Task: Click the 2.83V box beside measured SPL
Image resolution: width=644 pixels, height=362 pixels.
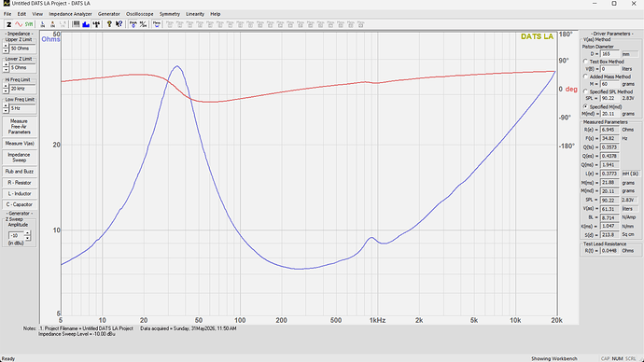Action: (630, 200)
